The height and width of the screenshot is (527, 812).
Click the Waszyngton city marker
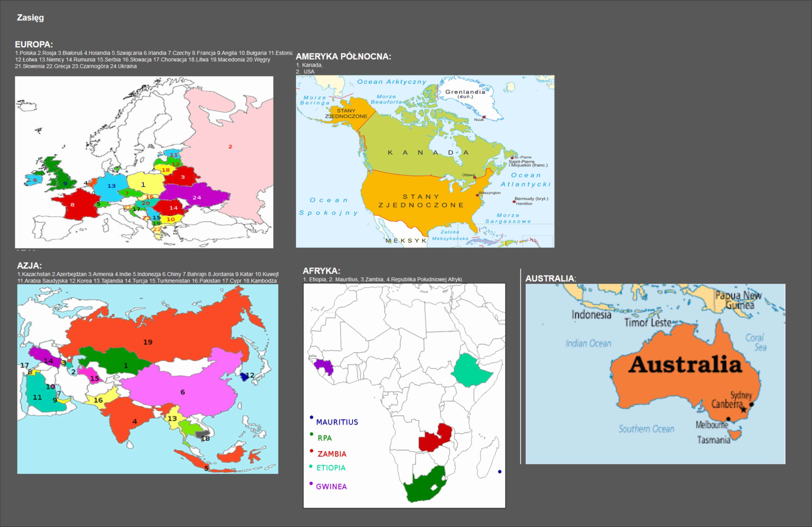tap(477, 195)
